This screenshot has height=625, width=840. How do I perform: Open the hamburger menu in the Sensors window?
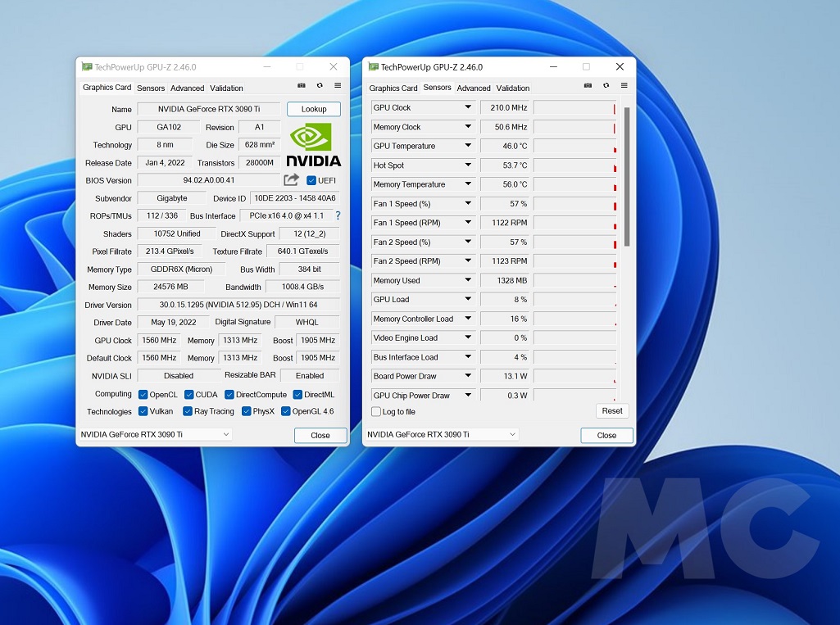pyautogui.click(x=624, y=86)
